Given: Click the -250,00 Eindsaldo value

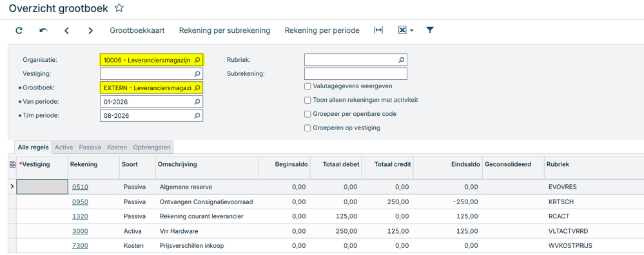Looking at the screenshot, I should [x=465, y=202].
